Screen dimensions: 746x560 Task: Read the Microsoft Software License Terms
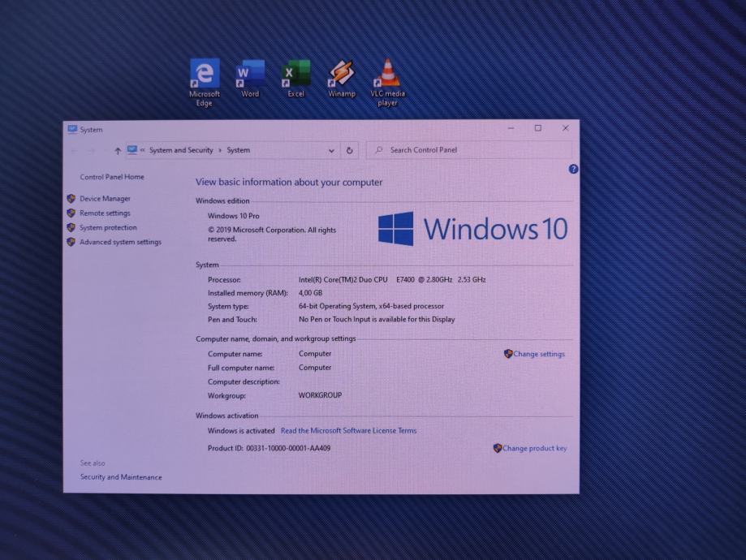(349, 431)
